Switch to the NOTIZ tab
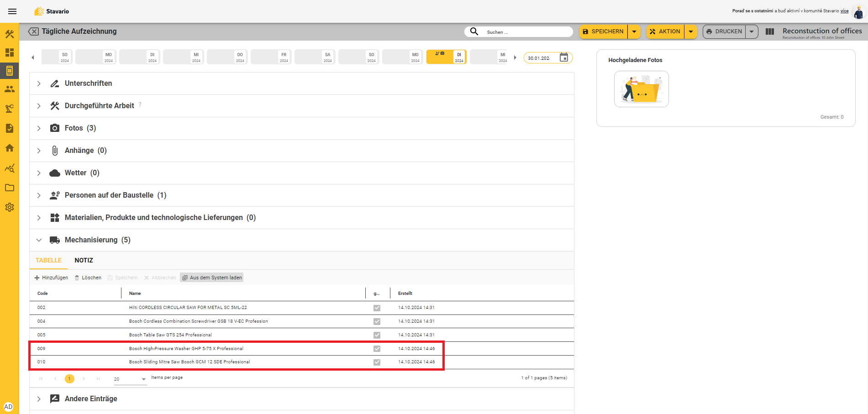The image size is (868, 414). 84,260
